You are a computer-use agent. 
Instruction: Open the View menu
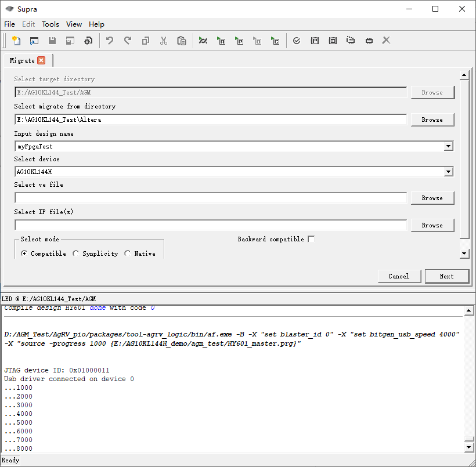[x=74, y=24]
